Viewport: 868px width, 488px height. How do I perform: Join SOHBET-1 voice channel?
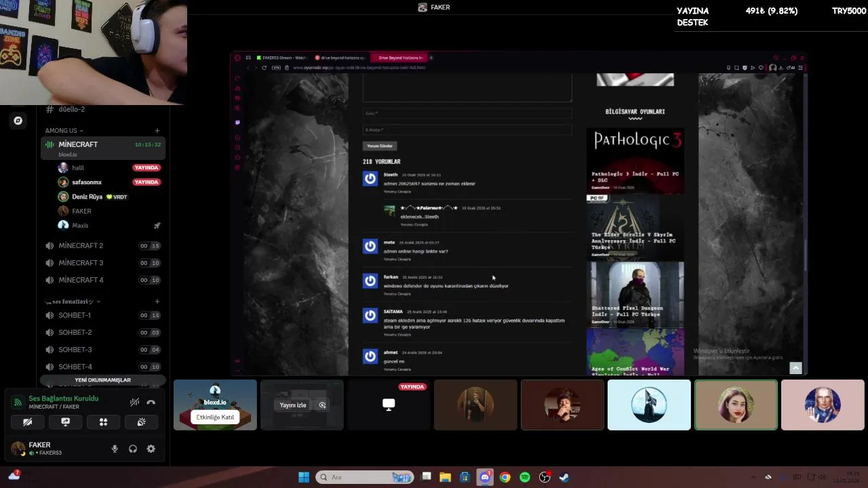pos(102,315)
